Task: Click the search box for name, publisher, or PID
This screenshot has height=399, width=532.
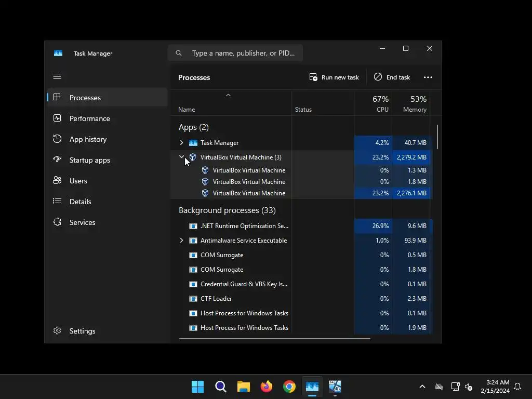Action: click(x=235, y=53)
